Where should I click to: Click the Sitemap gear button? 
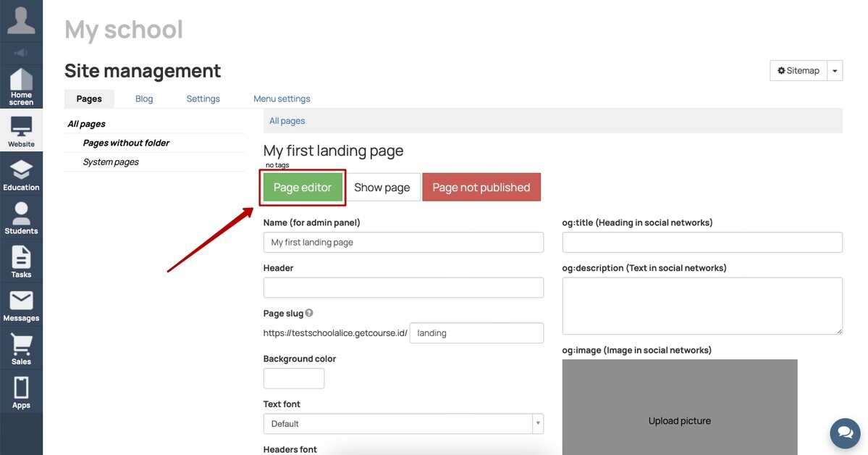click(x=799, y=70)
